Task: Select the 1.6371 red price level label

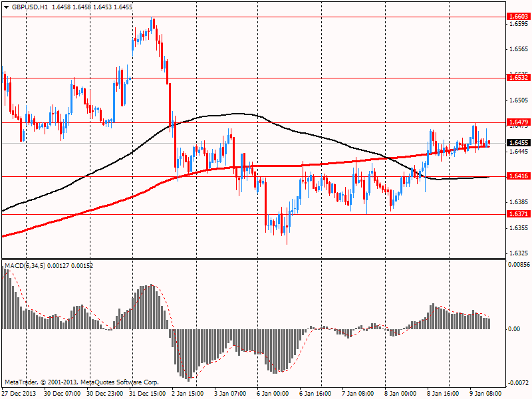Action: tap(519, 213)
